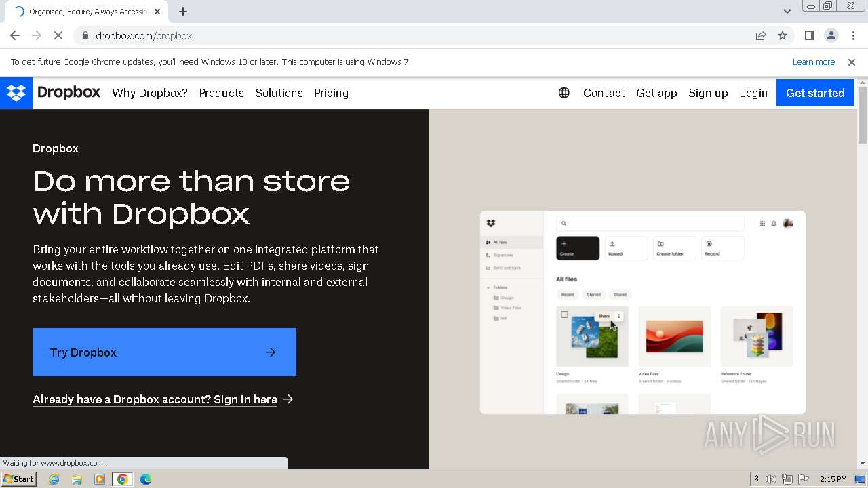The image size is (868, 488).
Task: Open Windows Media Player from taskbar
Action: [100, 479]
